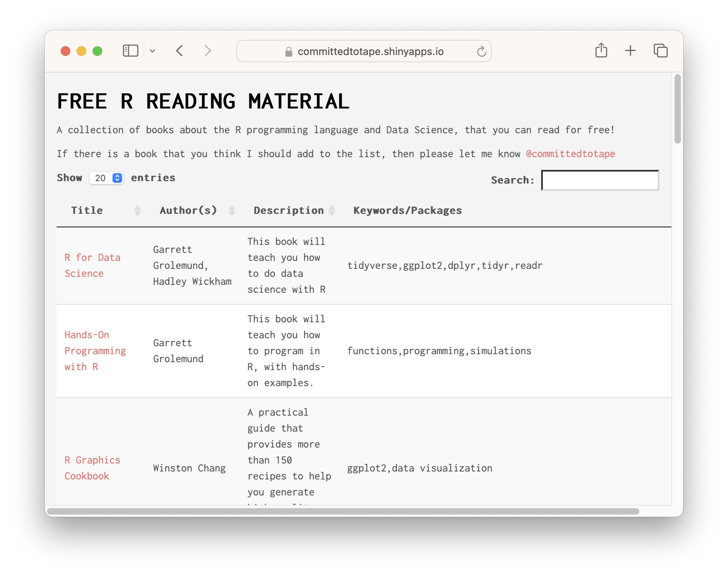Reload the current page
This screenshot has height=576, width=728.
click(481, 51)
